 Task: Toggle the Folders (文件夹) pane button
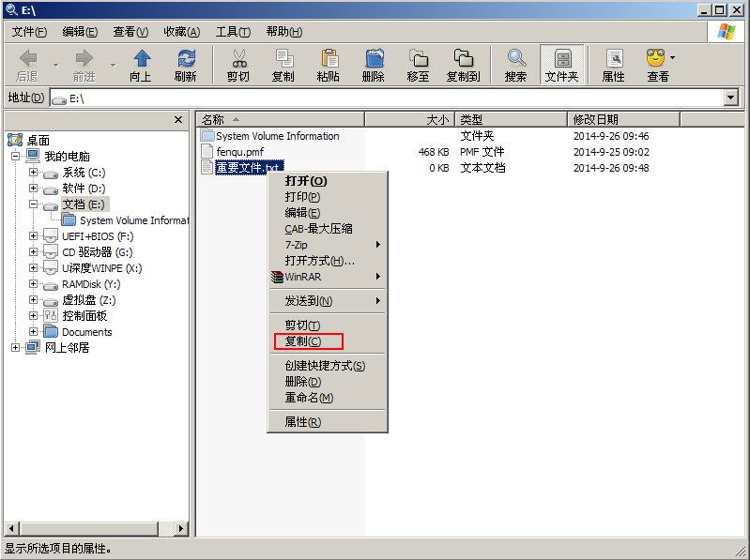pyautogui.click(x=562, y=65)
